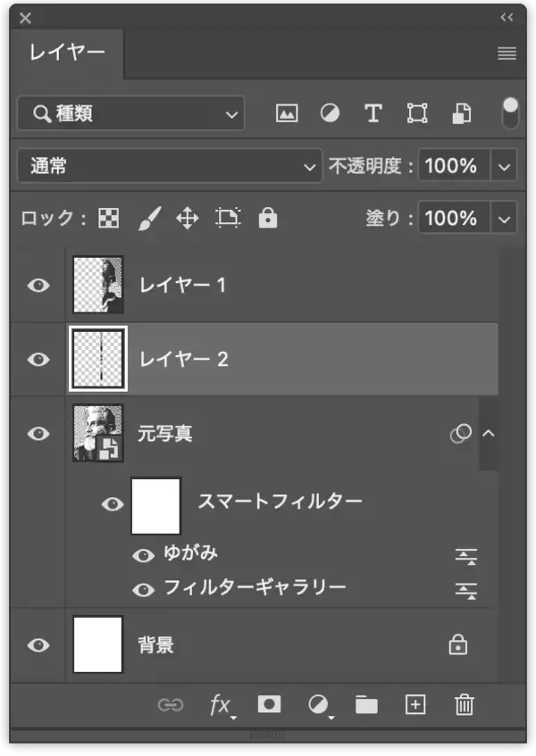536x756 pixels.
Task: Open the layers panel hamburger menu
Action: point(507,53)
